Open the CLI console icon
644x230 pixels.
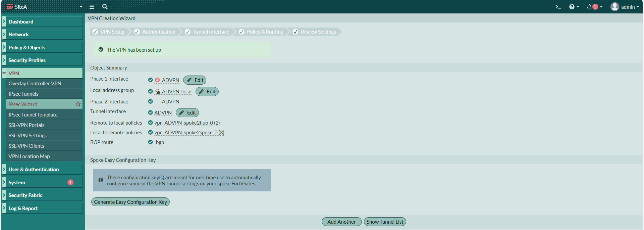(558, 7)
